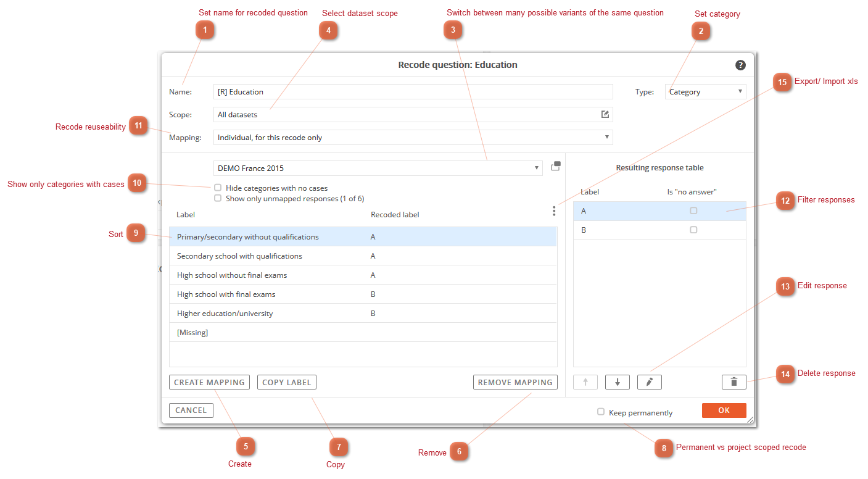
Task: Select row Secondary school with qualifications
Action: pos(363,256)
